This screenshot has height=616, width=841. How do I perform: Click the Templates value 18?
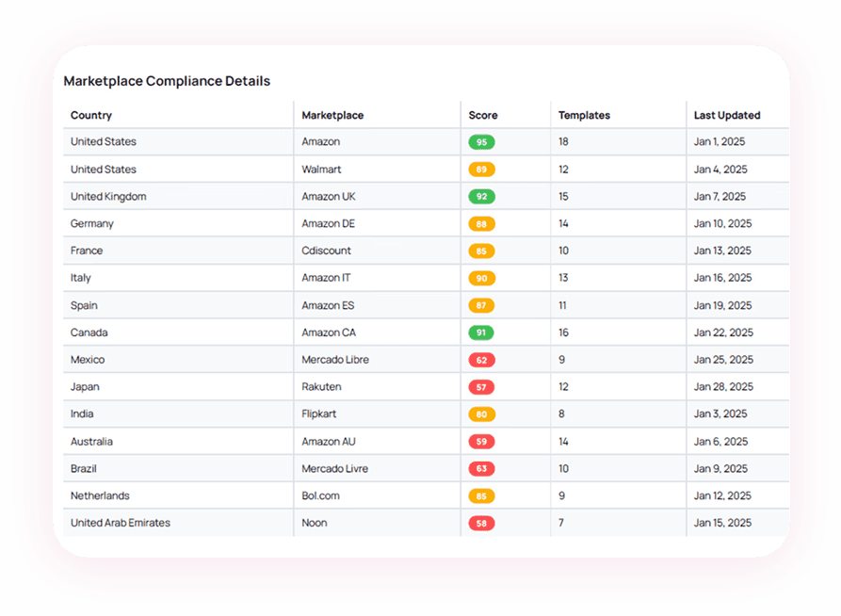point(563,141)
